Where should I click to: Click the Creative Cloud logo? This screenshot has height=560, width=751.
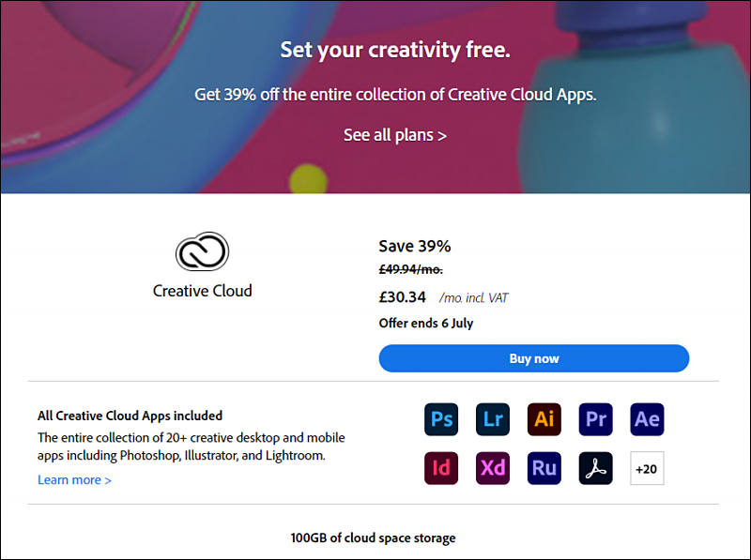click(x=202, y=251)
